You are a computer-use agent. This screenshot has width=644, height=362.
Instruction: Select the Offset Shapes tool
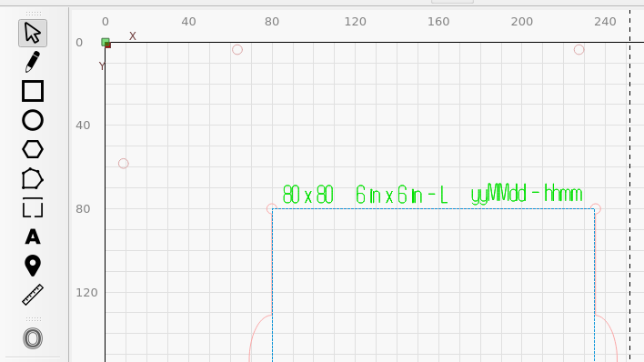pos(33,338)
